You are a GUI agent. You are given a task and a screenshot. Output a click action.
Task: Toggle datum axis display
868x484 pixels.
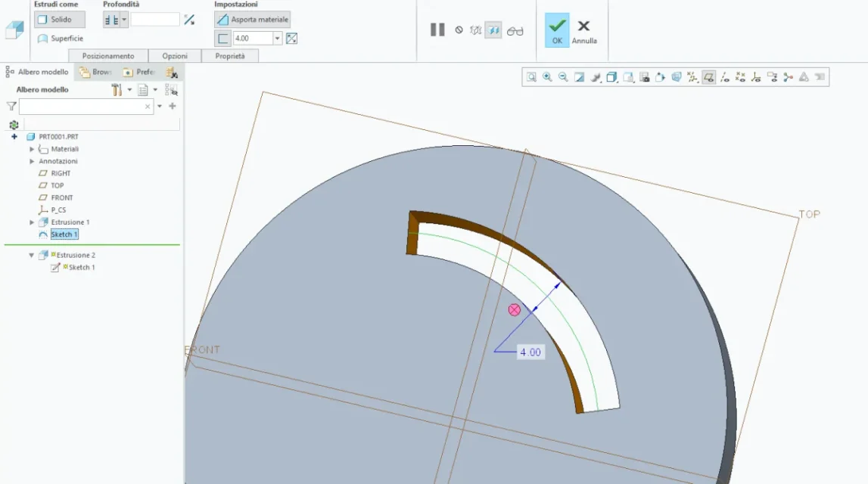click(725, 77)
